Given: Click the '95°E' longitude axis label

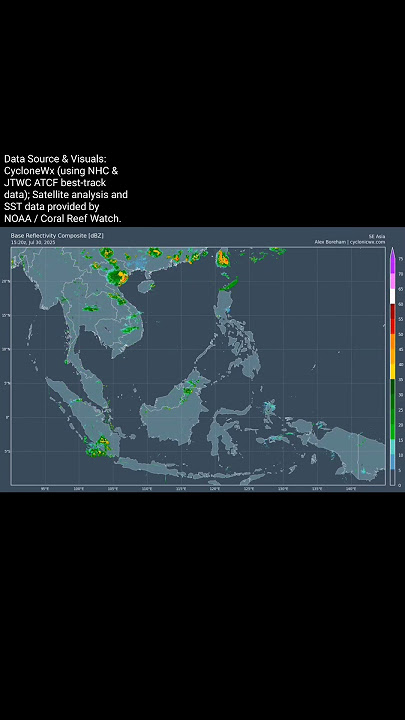Looking at the screenshot, I should 45,489.
